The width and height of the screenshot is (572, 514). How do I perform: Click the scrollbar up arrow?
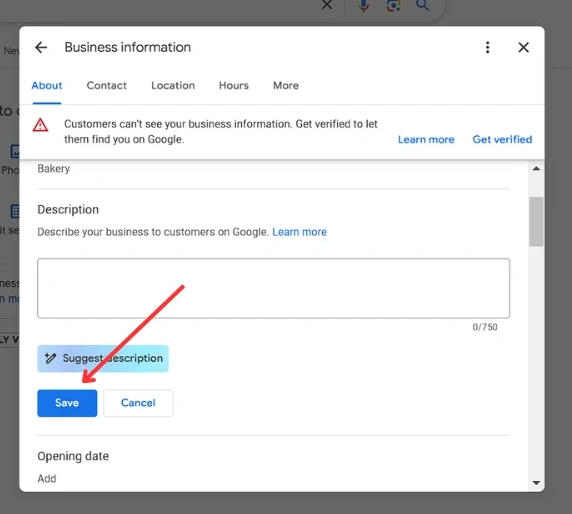click(x=536, y=169)
